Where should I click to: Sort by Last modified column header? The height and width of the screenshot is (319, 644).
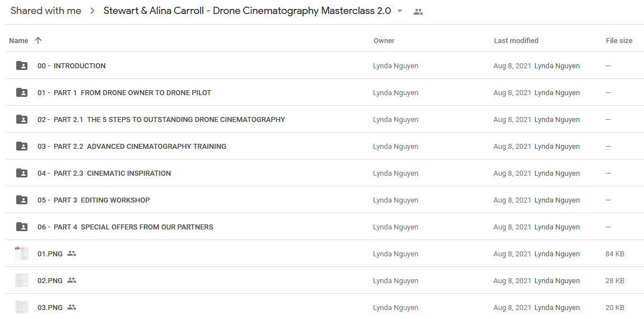tap(516, 41)
